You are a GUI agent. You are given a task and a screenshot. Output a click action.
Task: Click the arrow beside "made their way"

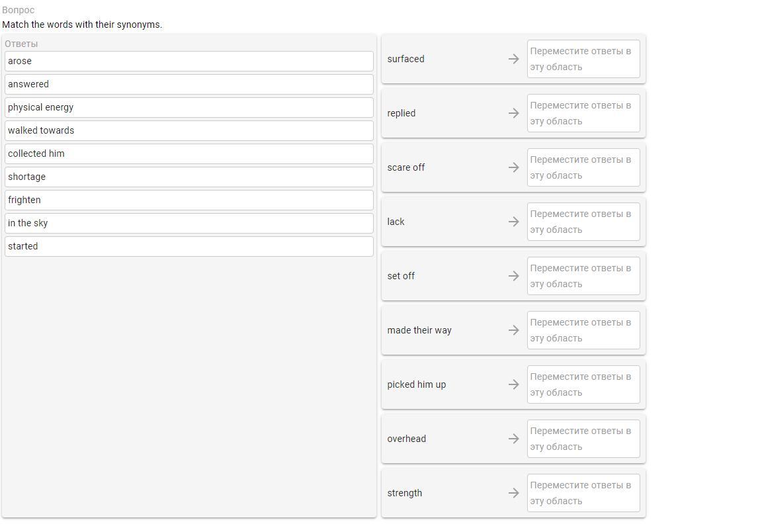pyautogui.click(x=513, y=330)
